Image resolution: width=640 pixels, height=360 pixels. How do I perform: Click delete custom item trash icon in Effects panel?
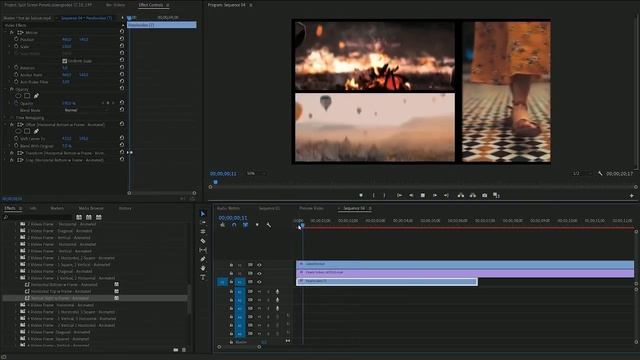[184, 350]
